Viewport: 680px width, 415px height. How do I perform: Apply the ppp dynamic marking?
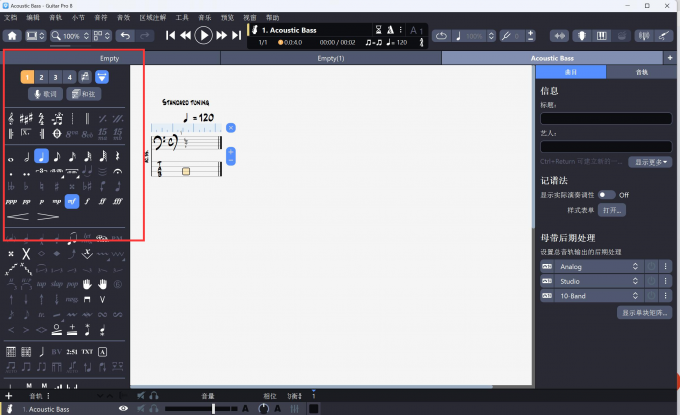[10, 201]
